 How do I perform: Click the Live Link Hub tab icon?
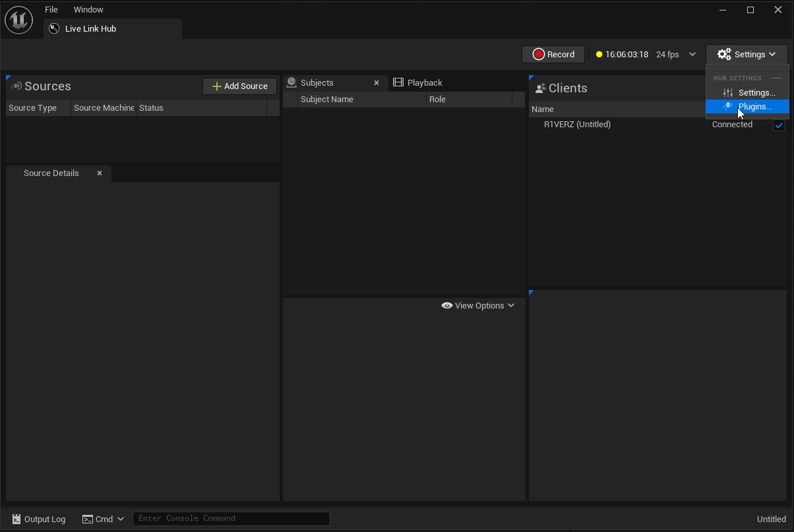point(54,28)
